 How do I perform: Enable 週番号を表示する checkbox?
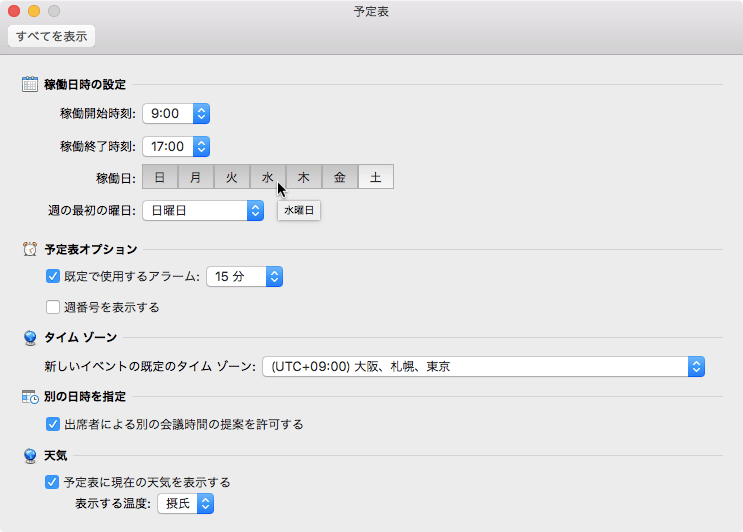click(53, 307)
